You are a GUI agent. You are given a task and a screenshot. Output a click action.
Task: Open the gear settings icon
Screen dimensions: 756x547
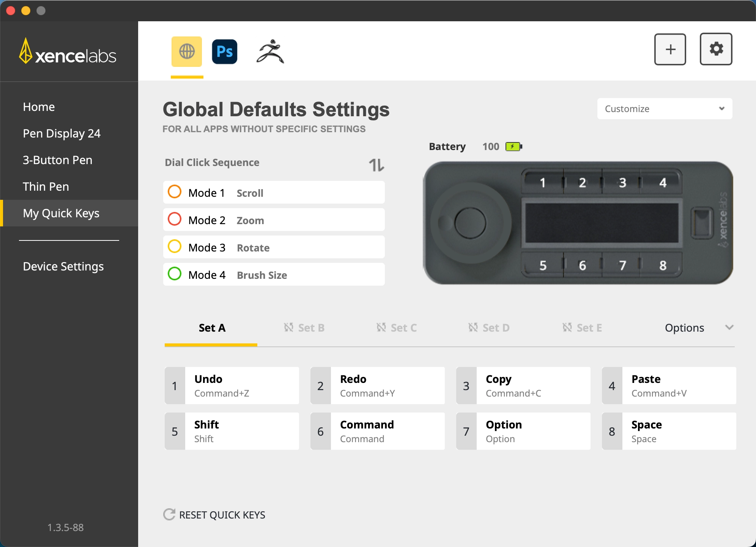click(x=716, y=49)
